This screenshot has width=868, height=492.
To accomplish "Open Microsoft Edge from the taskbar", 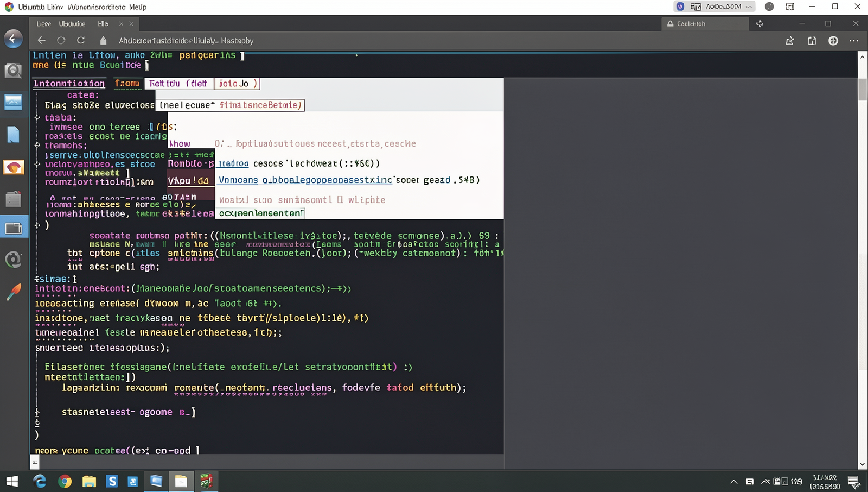I will (x=40, y=481).
